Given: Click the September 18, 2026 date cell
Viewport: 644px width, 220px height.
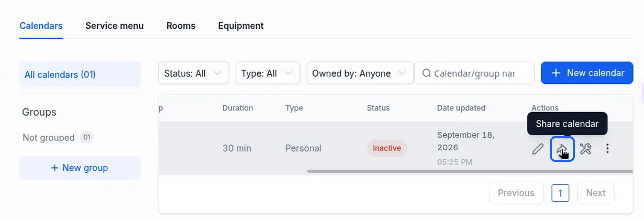Looking at the screenshot, I should 465,141.
